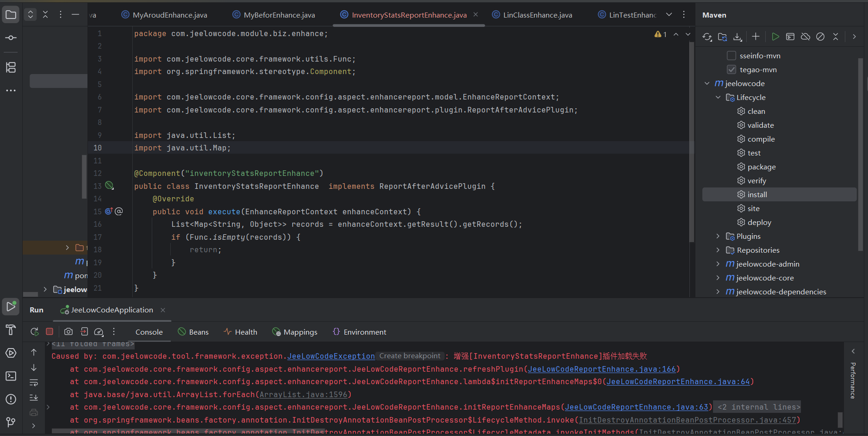This screenshot has width=868, height=436.
Task: Click the Maven download sources icon
Action: [738, 37]
